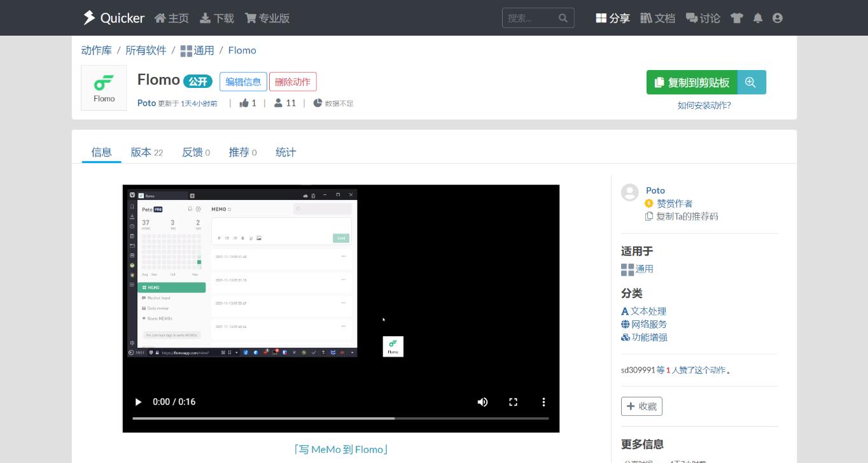Toggle fullscreen for the video
The height and width of the screenshot is (463, 868).
click(x=513, y=402)
